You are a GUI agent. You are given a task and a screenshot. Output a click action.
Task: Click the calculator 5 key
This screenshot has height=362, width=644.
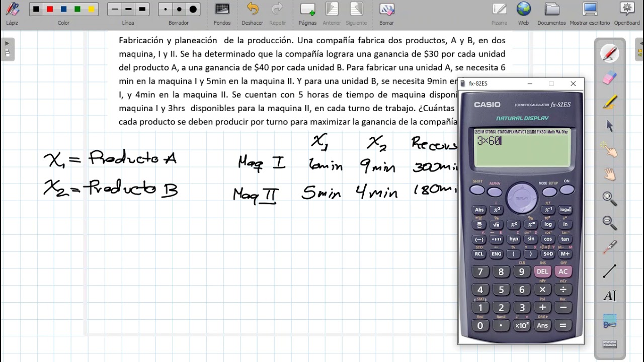501,290
